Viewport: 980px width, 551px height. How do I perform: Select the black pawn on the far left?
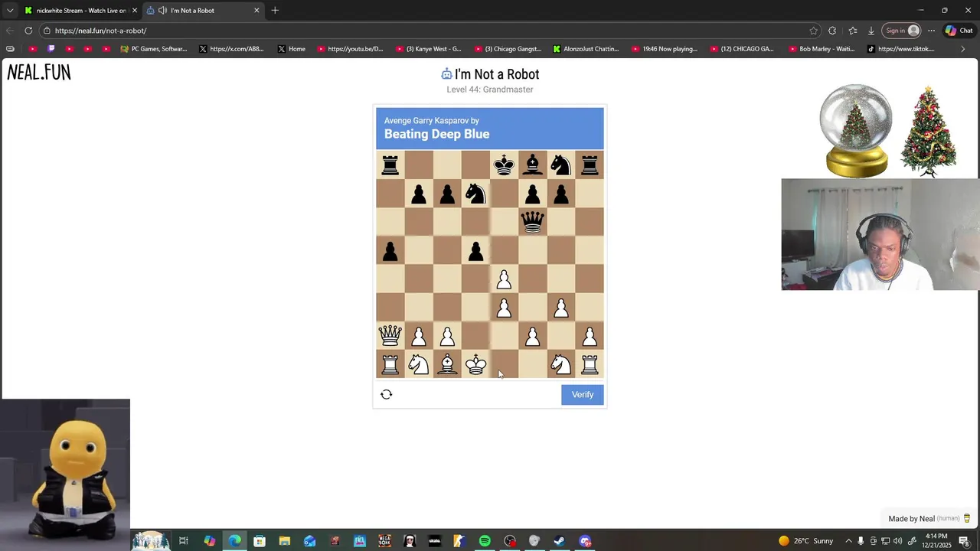point(390,251)
